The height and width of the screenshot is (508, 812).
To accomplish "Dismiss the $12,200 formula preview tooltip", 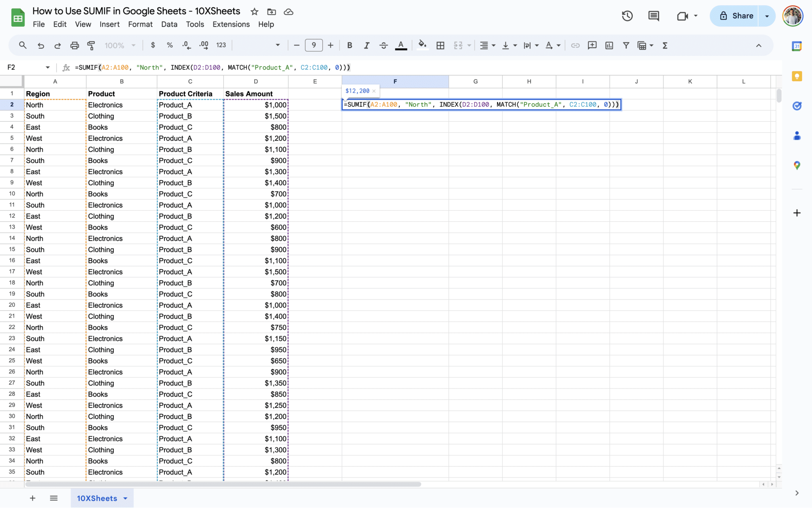I will (374, 91).
